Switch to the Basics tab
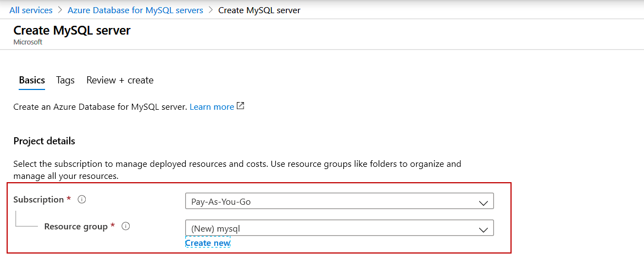Screen dimensions: 644x270 tap(32, 80)
